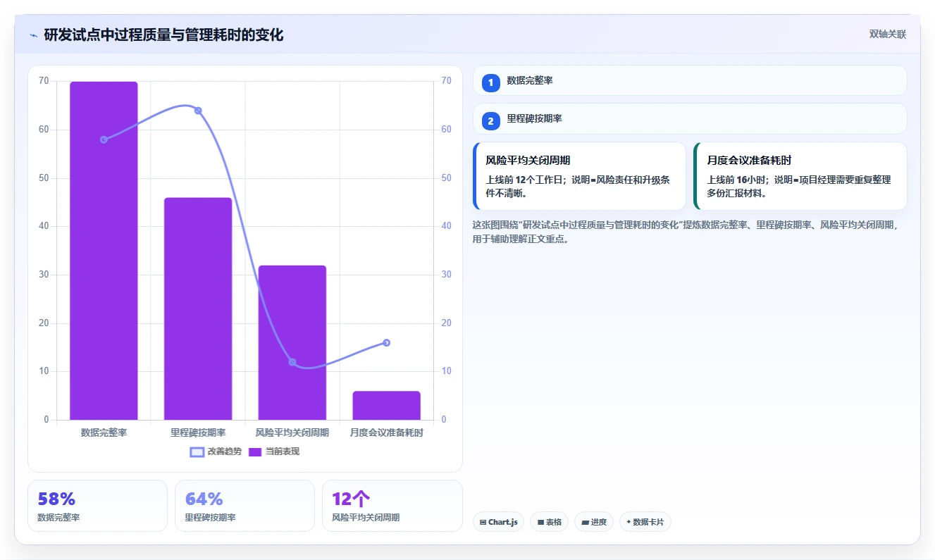The width and height of the screenshot is (935, 560).
Task: Click the icon inside the Chart.js chip
Action: pos(483,523)
